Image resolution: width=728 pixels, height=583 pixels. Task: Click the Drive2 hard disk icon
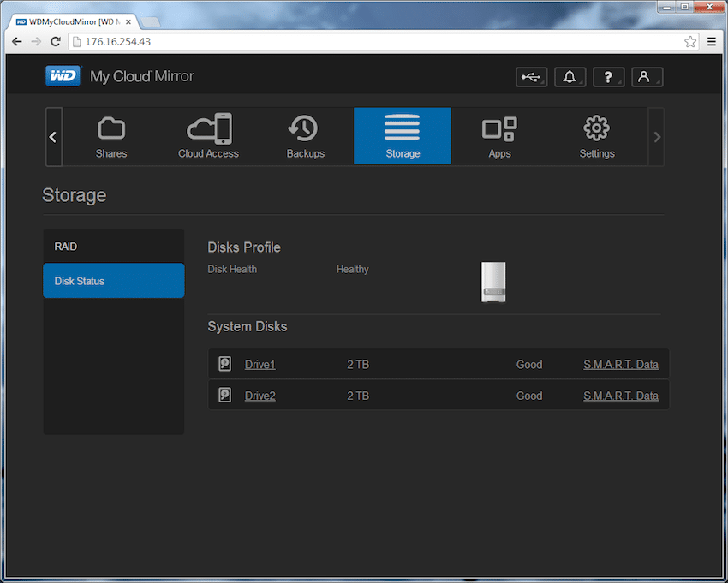click(x=225, y=395)
